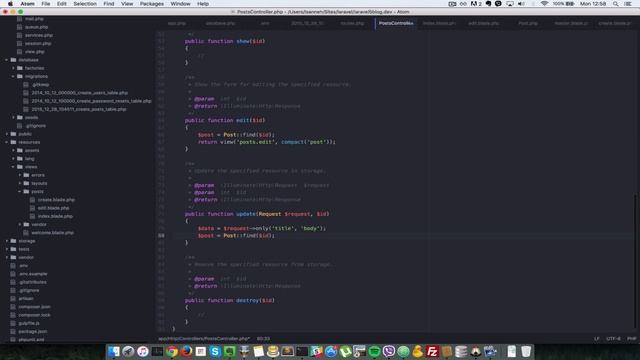The image size is (640, 360).
Task: Switch to the Post.php tab
Action: pyautogui.click(x=528, y=23)
